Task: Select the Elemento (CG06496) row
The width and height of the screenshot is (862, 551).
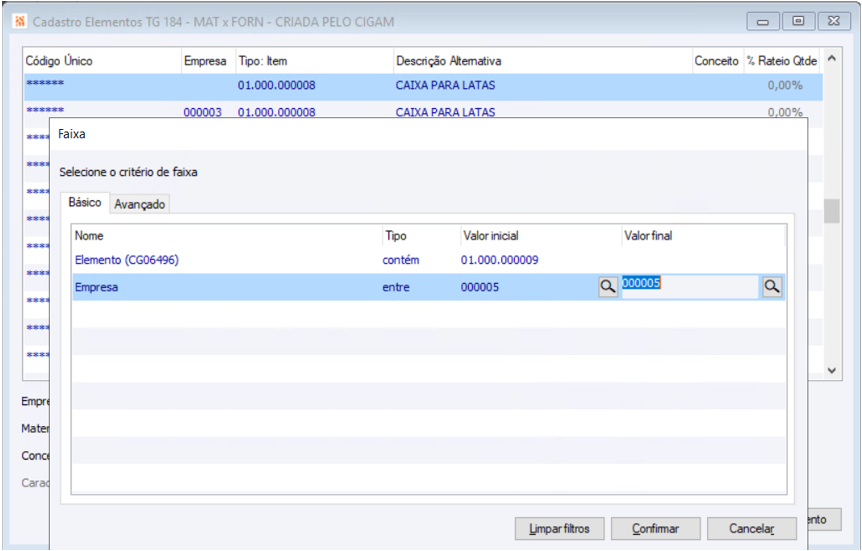Action: (428, 260)
